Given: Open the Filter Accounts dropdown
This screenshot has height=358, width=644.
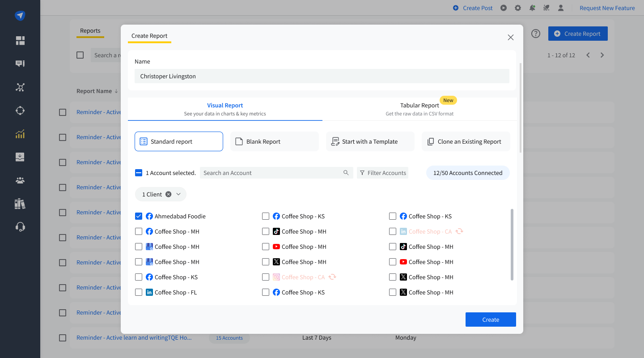Looking at the screenshot, I should [382, 173].
